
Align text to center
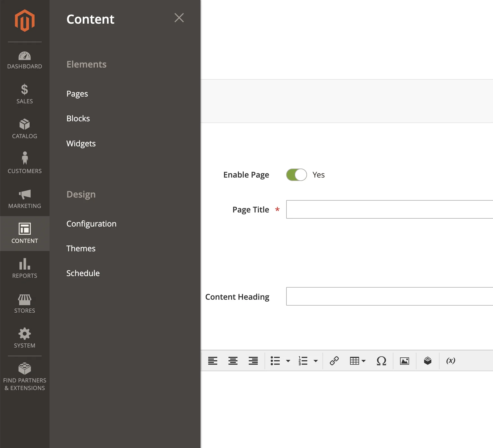[233, 361]
